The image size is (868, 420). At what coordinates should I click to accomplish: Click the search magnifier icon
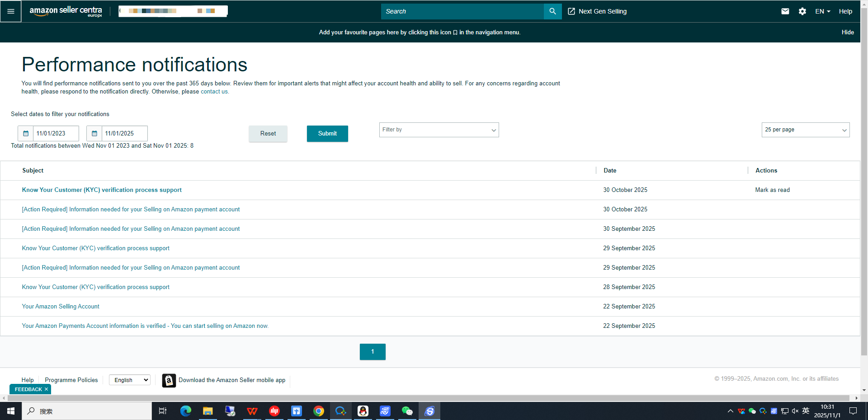(552, 11)
